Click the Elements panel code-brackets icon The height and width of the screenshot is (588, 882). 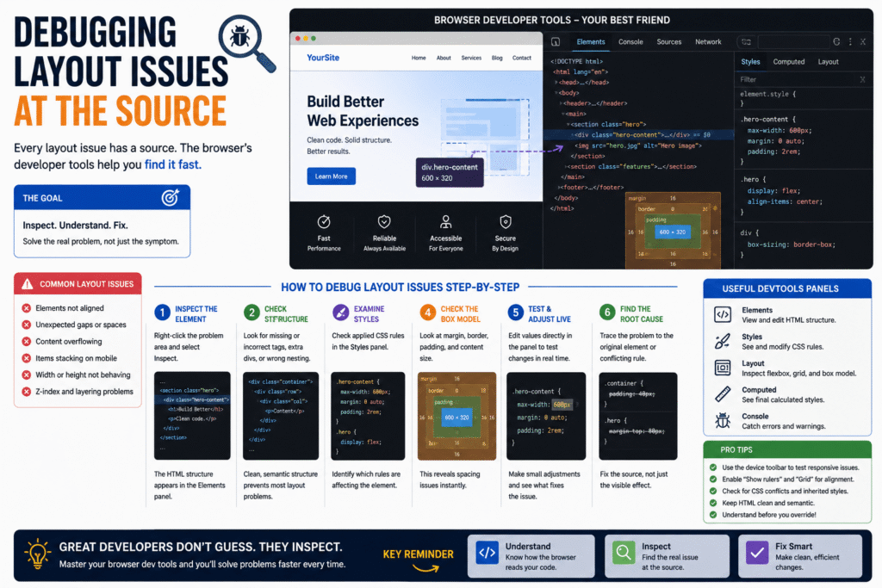[x=723, y=315]
